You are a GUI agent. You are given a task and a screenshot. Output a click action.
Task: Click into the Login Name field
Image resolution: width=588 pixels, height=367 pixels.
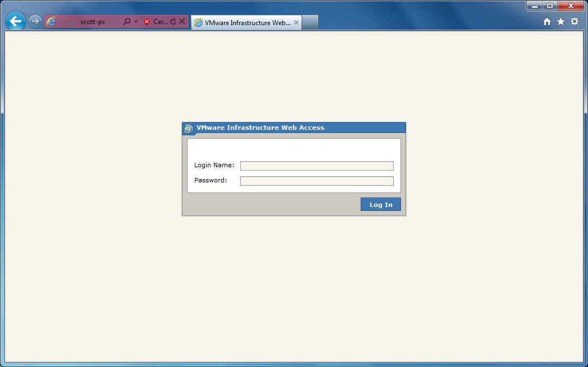316,166
